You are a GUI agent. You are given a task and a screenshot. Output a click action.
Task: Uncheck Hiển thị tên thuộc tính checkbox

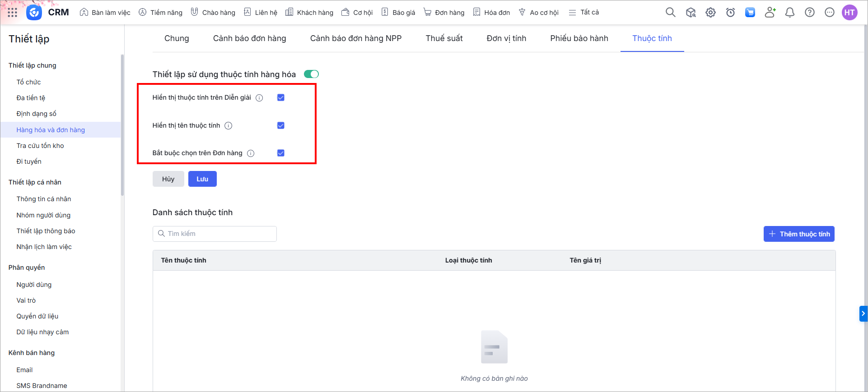280,125
